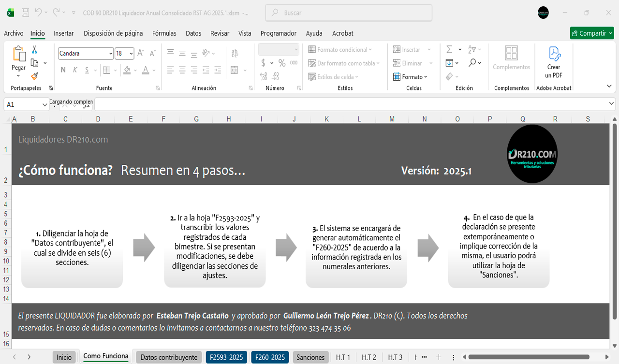The height and width of the screenshot is (364, 619).
Task: Click the Compartir button
Action: coord(591,33)
